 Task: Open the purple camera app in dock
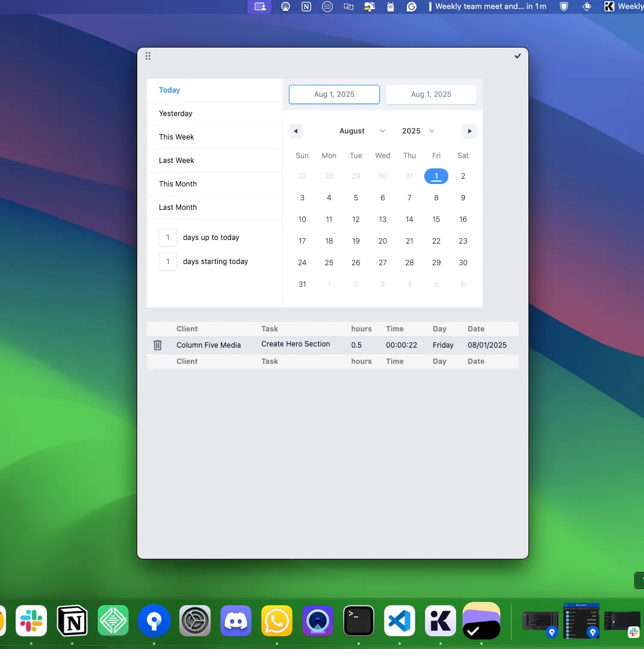click(318, 621)
